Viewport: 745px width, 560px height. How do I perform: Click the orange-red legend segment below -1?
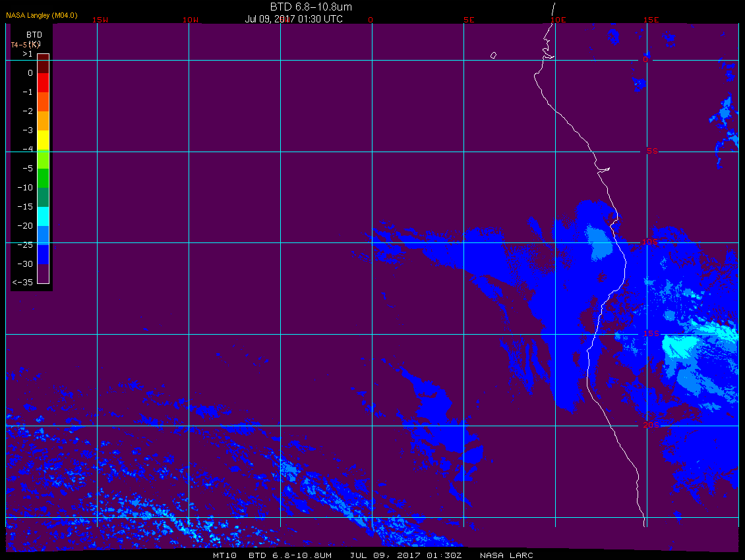[44, 101]
